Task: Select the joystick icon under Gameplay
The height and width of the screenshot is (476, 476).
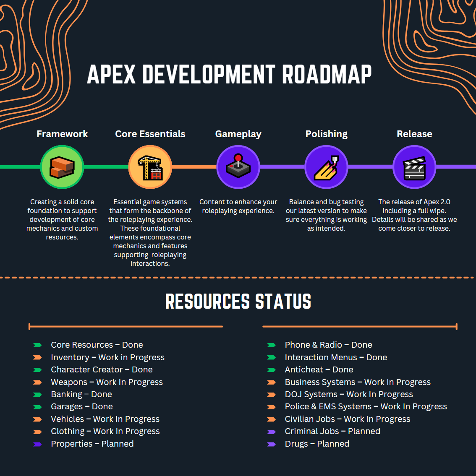Action: click(238, 166)
